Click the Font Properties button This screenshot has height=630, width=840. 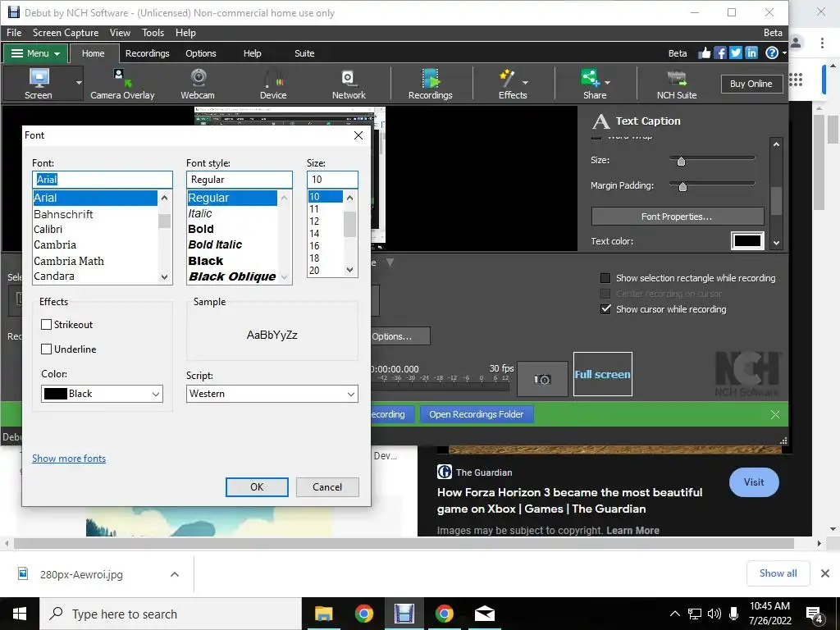coord(677,217)
